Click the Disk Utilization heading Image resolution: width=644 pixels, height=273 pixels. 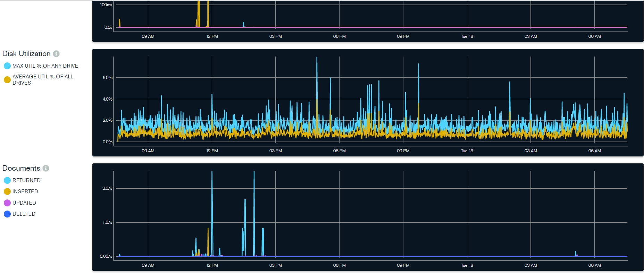(26, 54)
